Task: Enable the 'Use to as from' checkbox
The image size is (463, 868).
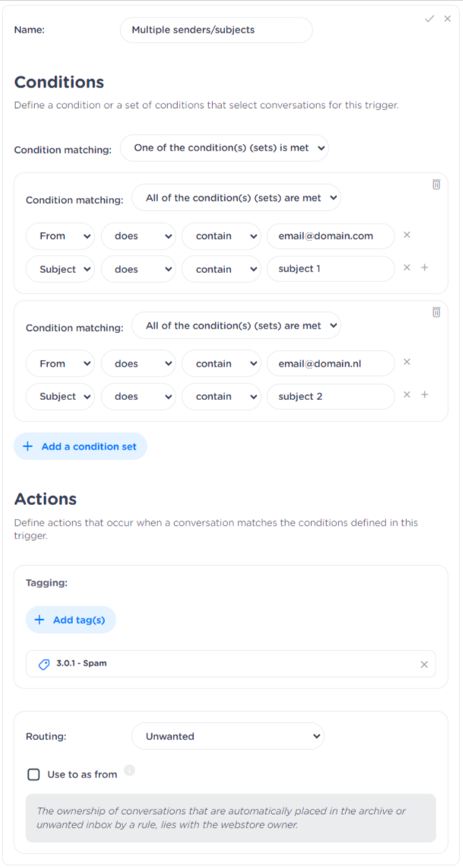Action: pos(33,774)
